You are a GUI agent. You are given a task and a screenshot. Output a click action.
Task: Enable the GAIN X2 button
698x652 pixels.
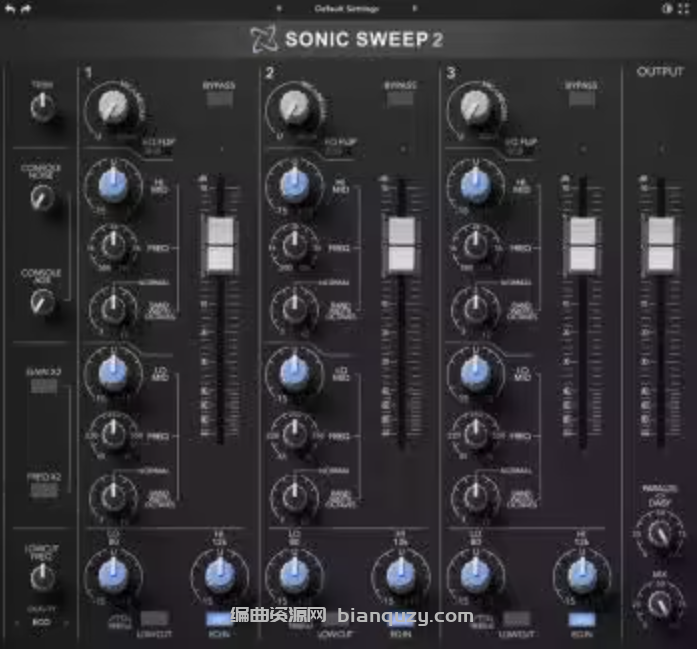(x=44, y=386)
